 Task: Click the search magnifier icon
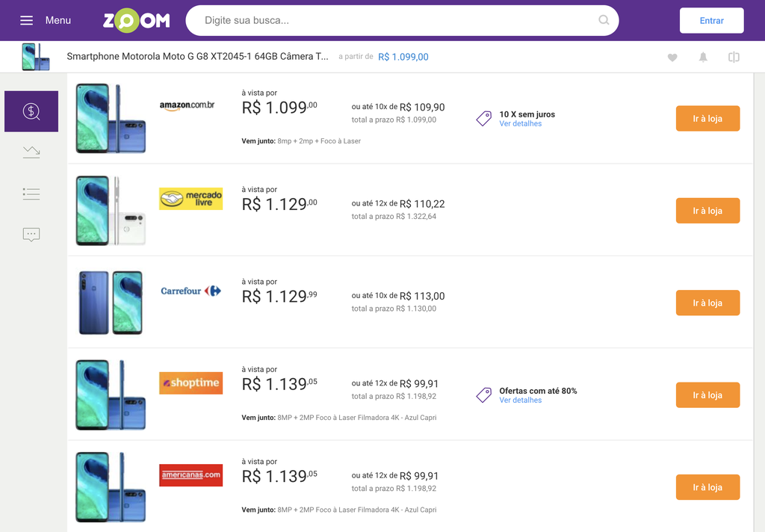click(x=604, y=20)
